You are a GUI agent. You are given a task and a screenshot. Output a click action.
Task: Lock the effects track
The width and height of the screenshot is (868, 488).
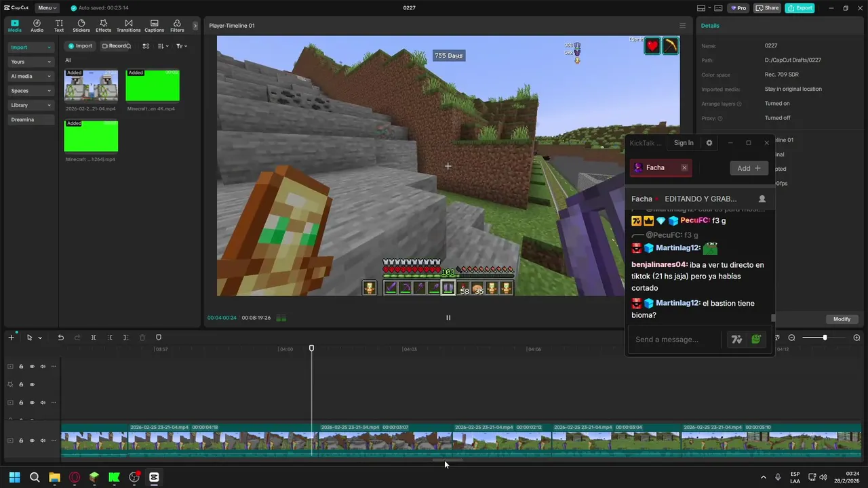[21, 384]
